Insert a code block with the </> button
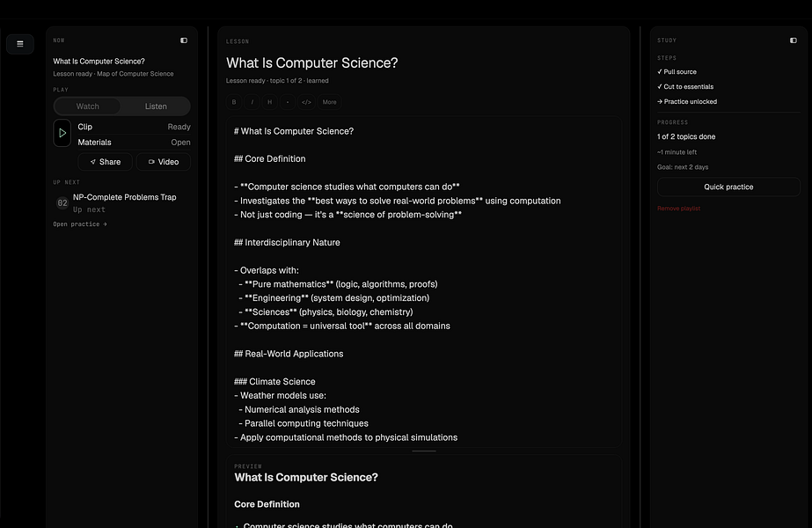 [306, 102]
